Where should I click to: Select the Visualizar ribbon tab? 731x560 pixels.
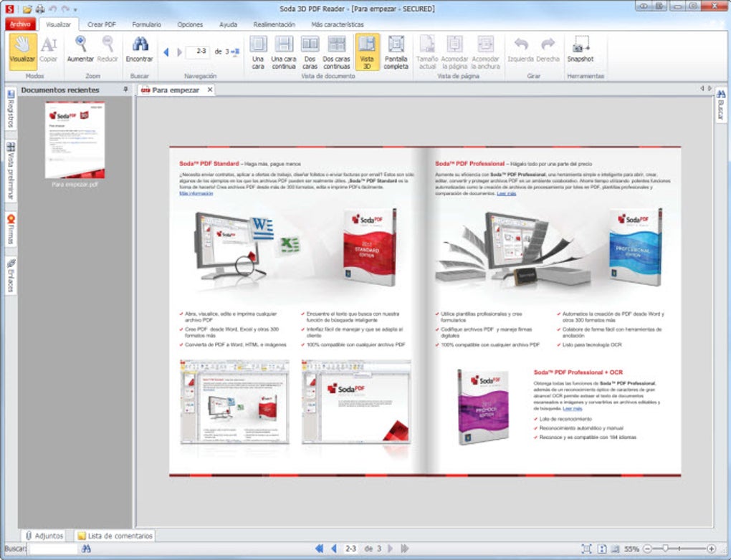pyautogui.click(x=58, y=24)
